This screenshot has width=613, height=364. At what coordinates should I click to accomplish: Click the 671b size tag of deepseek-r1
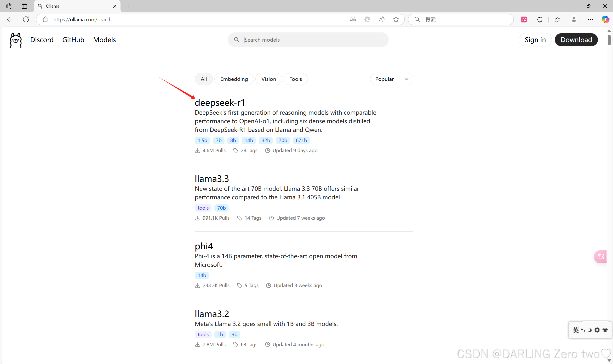(x=301, y=140)
